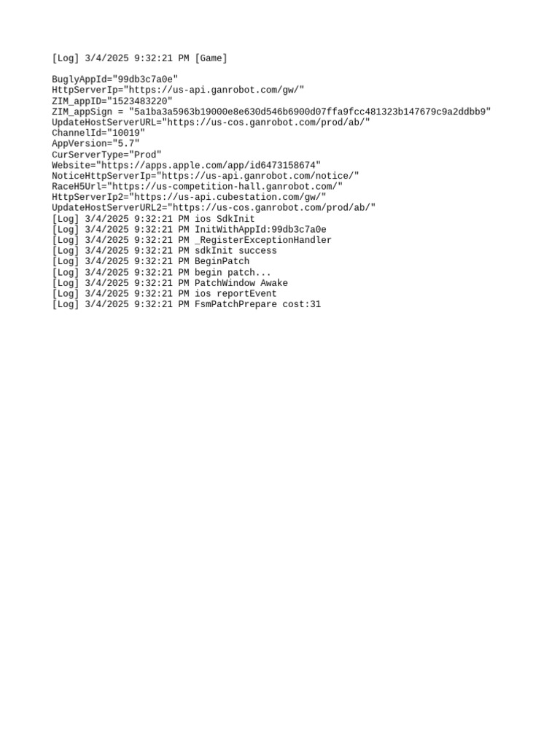This screenshot has width=560, height=747.
Task: Click the CurServerType Prod line
Action: pos(106,155)
